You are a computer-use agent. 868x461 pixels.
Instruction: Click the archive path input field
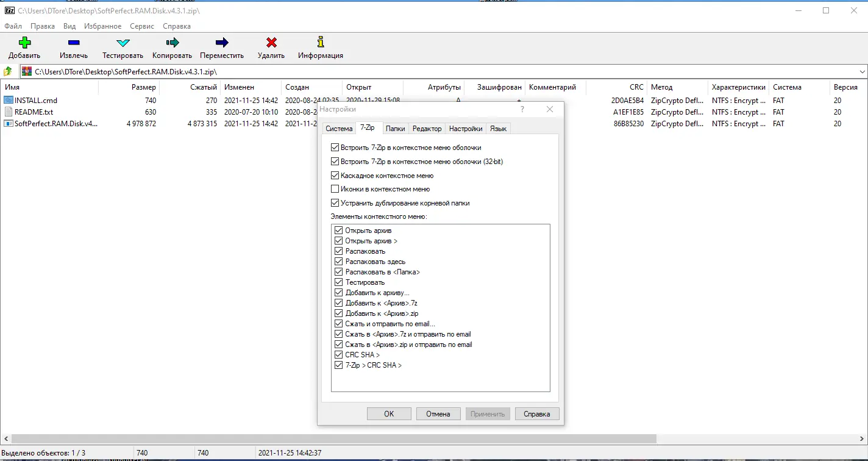[444, 71]
